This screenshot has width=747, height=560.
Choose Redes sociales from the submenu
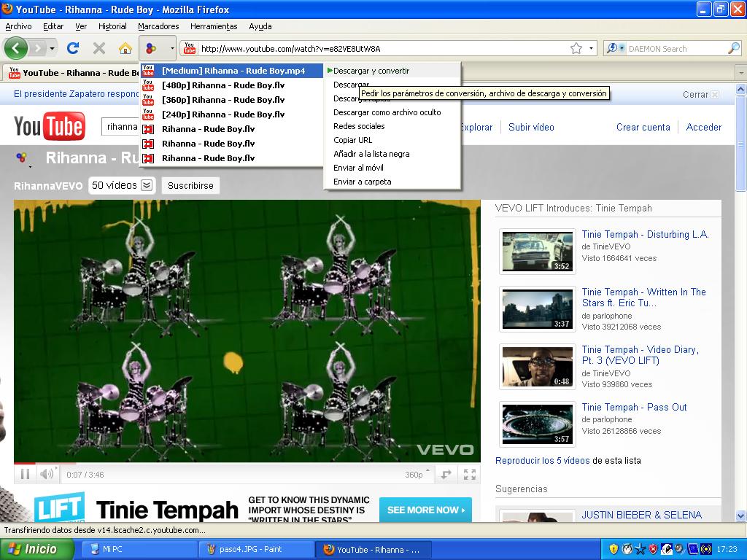tap(392, 126)
